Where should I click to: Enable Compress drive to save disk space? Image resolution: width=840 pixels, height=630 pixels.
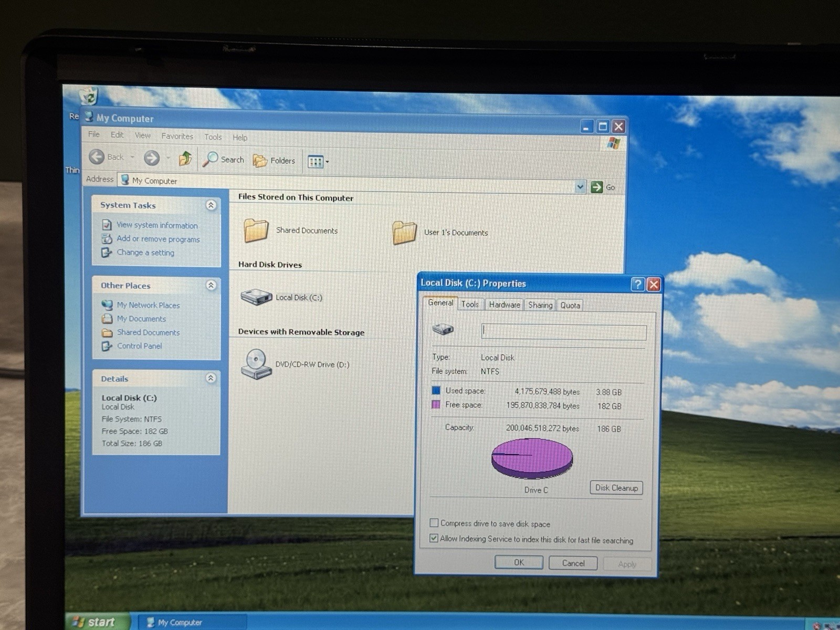click(434, 523)
